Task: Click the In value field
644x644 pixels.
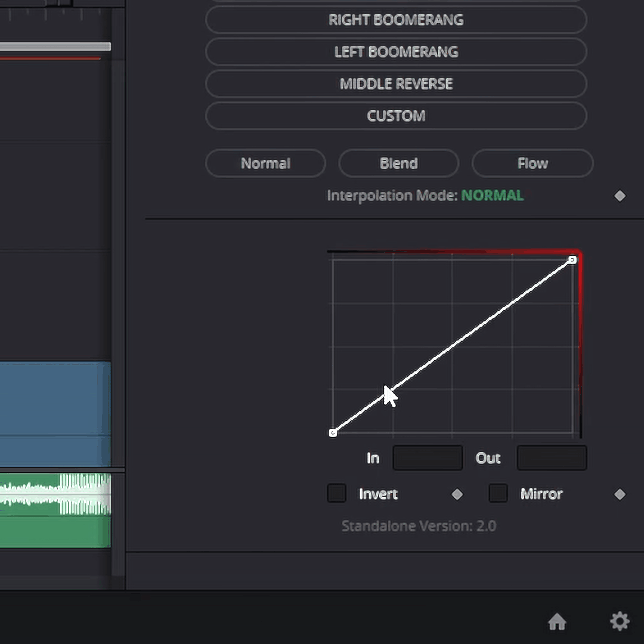Action: click(x=428, y=458)
